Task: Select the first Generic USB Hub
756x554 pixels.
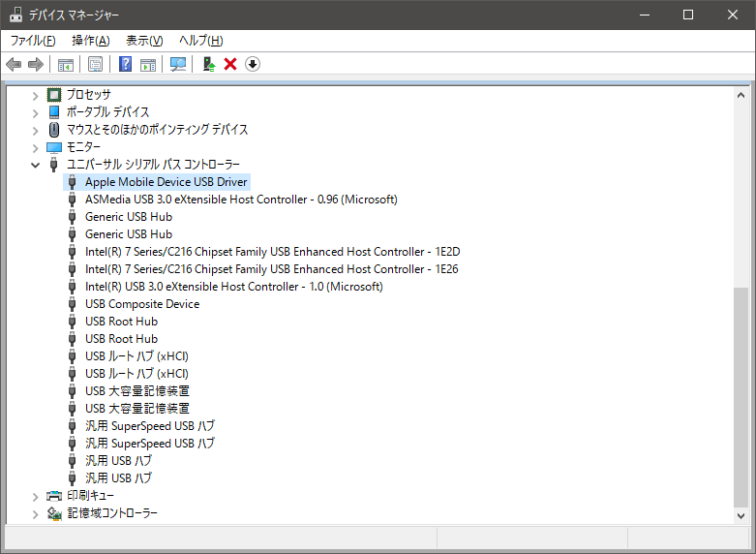Action: tap(129, 217)
